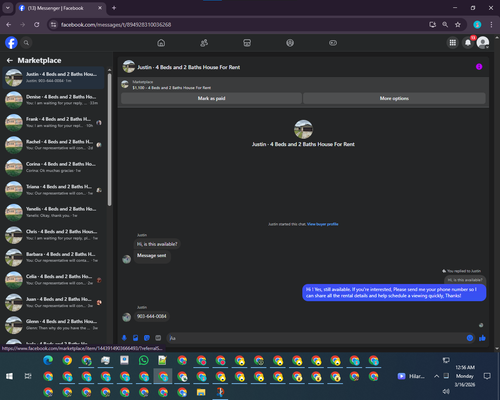View site information icon in address bar

click(53, 25)
